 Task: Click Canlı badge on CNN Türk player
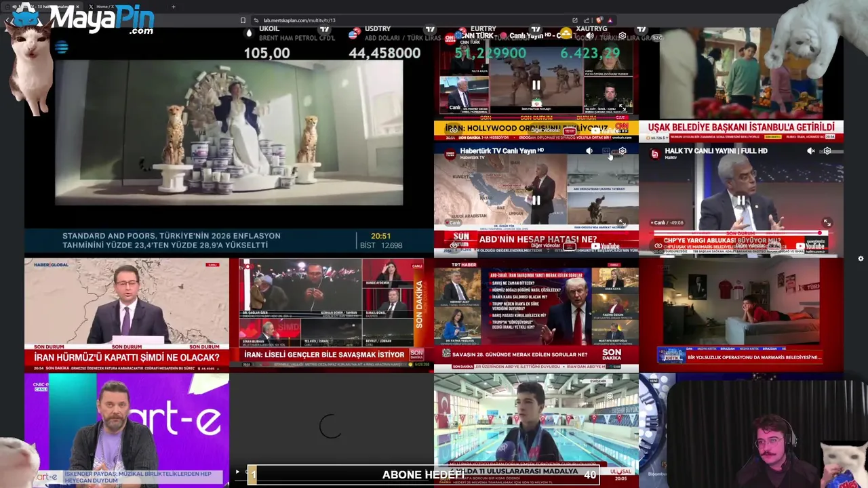click(x=453, y=108)
